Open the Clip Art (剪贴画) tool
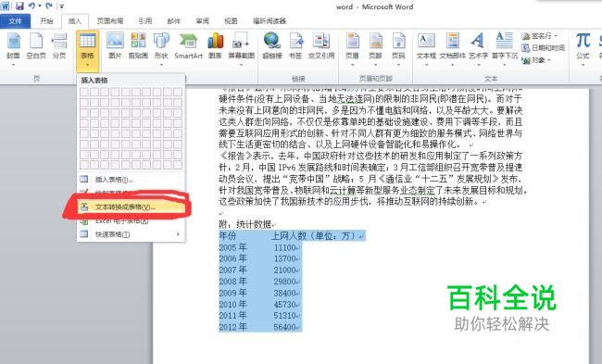The image size is (602, 364). pyautogui.click(x=138, y=41)
